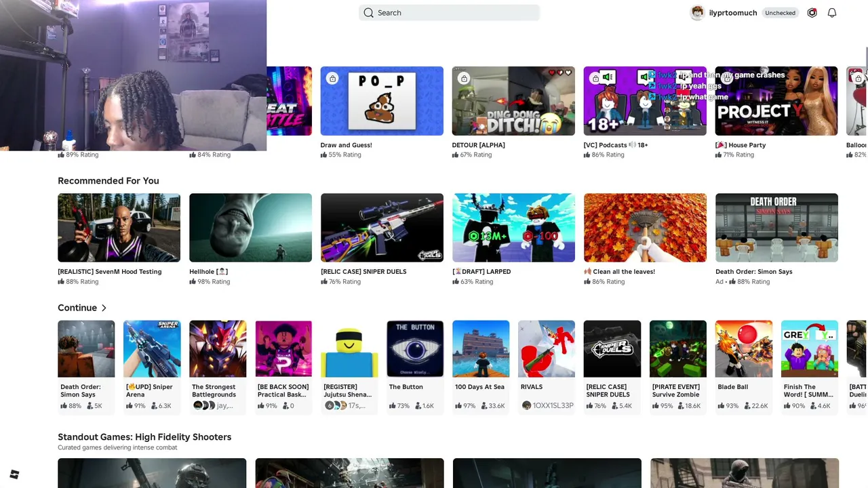This screenshot has width=868, height=488.
Task: Click the 100 Days At Sea title
Action: pos(479,387)
